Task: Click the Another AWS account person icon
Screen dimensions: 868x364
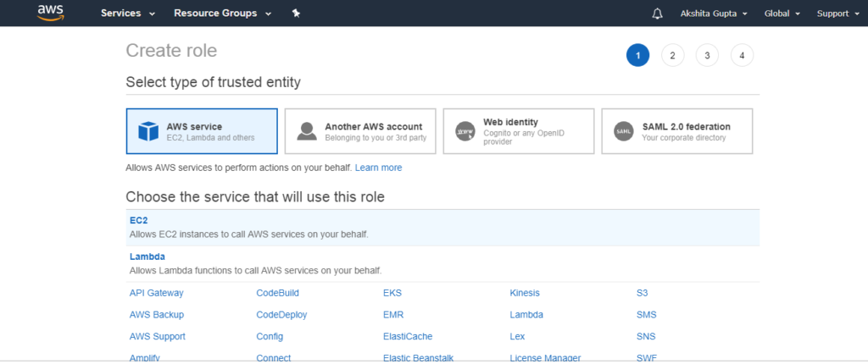Action: pyautogui.click(x=307, y=131)
